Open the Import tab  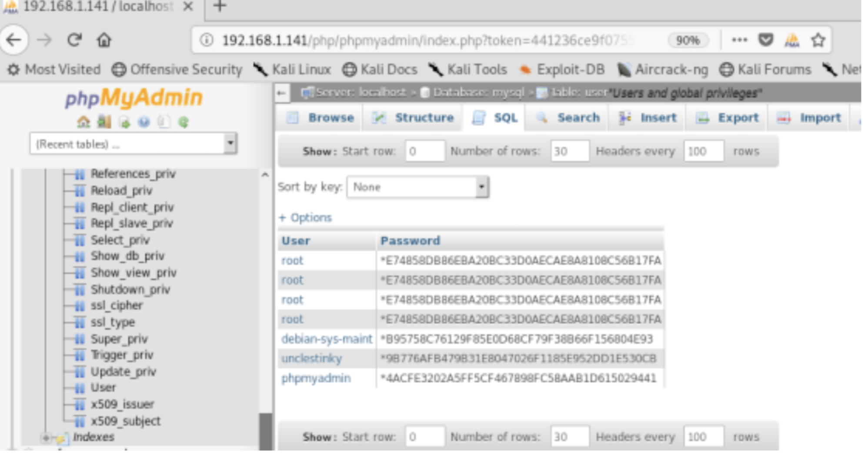pyautogui.click(x=809, y=117)
